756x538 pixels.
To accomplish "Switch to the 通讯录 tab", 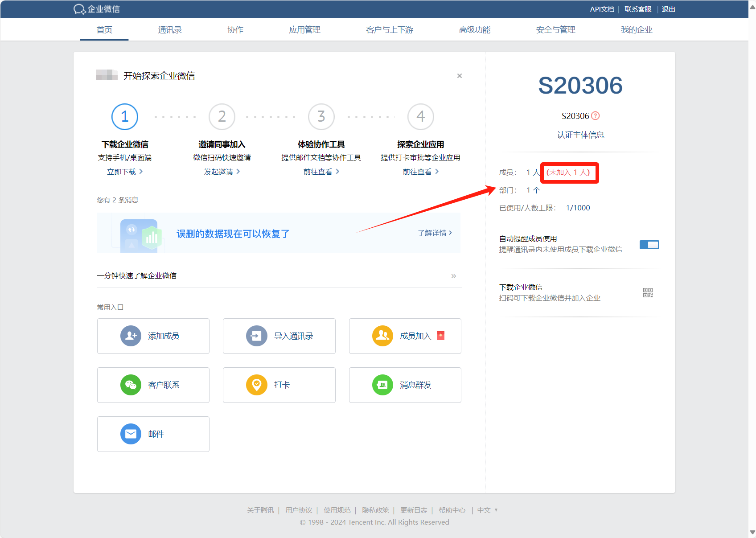I will [170, 30].
